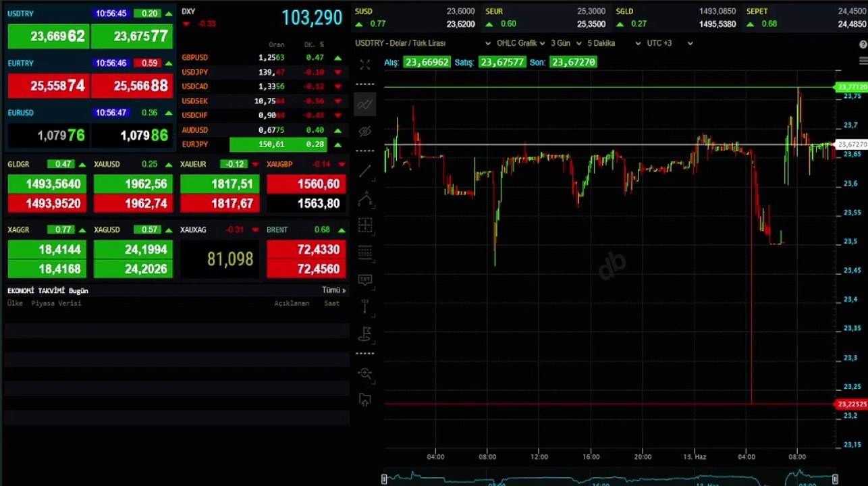Click the EURTRY red down arrow
Screen dimensions: 868x486
tap(169, 63)
